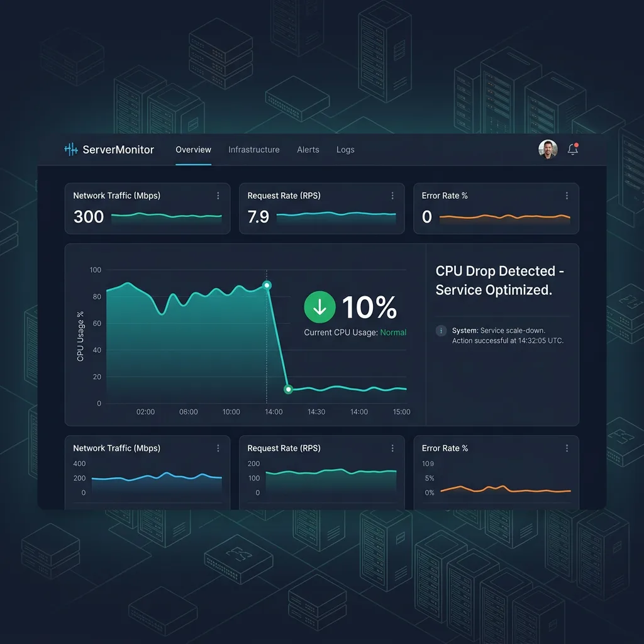Click the Service scale-down system message
This screenshot has height=644, width=644.
508,336
